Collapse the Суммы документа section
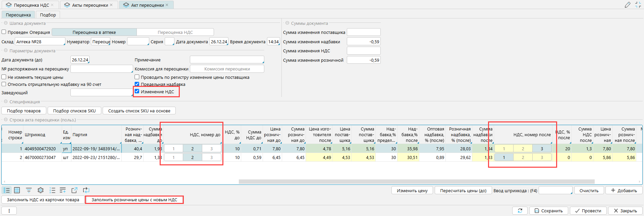This screenshot has width=644, height=216. (287, 23)
